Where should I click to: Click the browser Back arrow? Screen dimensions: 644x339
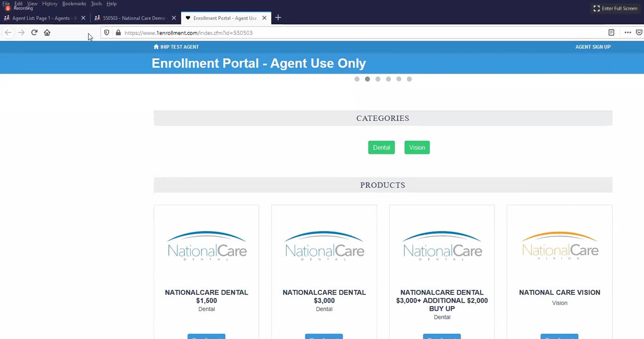(8, 33)
